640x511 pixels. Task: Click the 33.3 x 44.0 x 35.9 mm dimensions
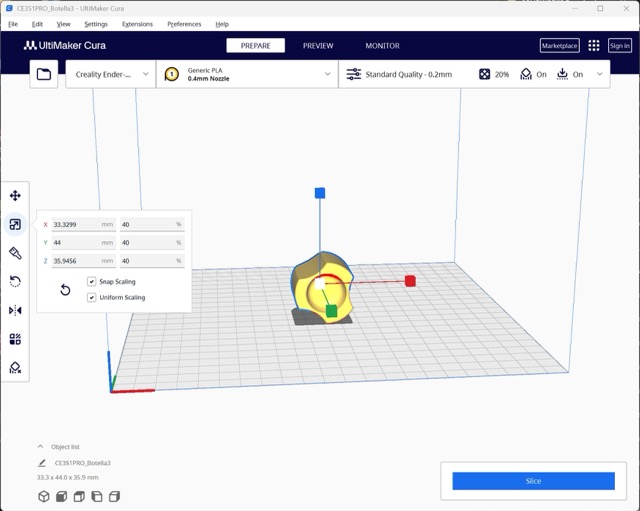pos(68,477)
